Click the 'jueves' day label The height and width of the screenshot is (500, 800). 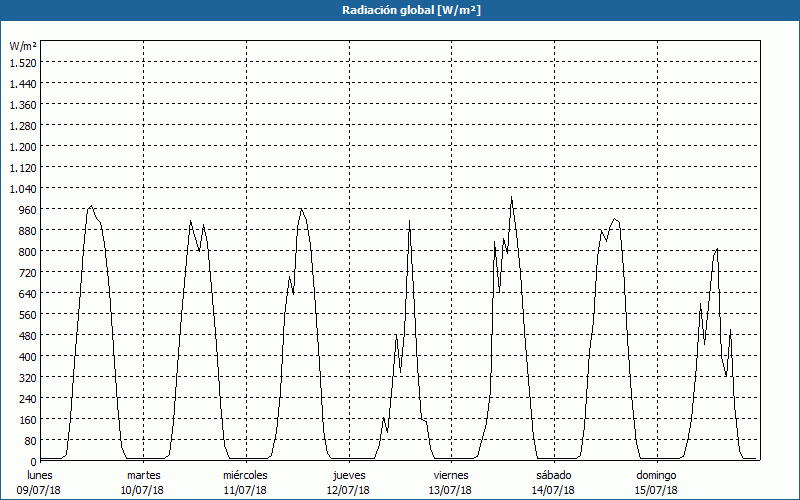(x=349, y=476)
